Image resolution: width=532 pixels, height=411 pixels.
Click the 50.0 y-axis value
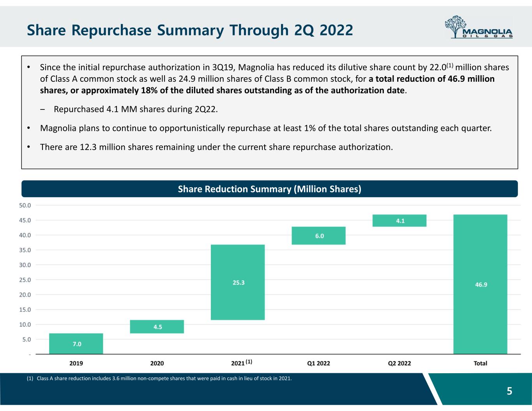click(25, 205)
